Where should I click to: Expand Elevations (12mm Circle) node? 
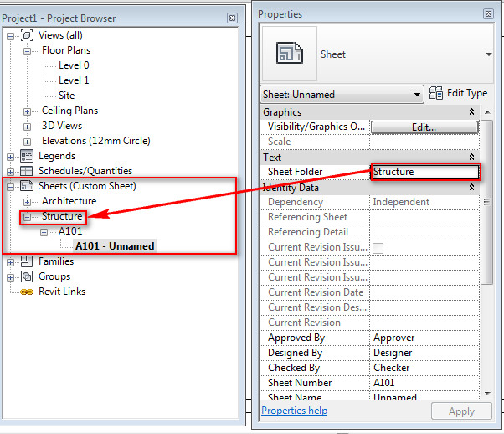(28, 142)
